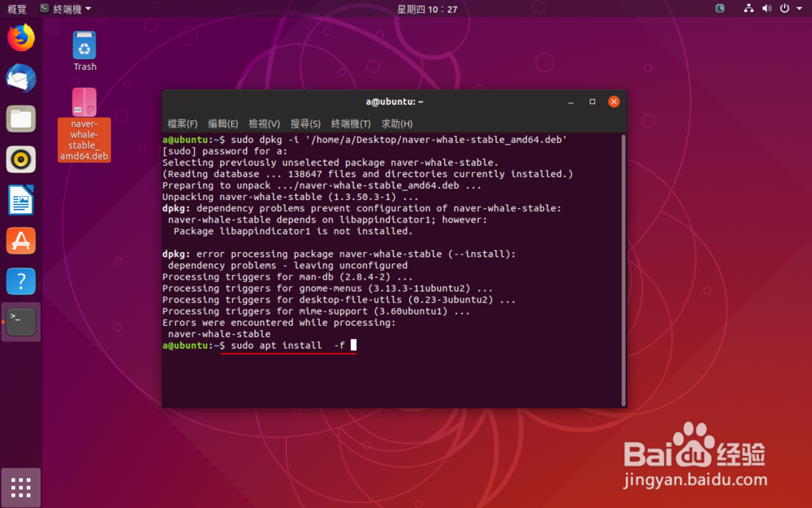812x508 pixels.
Task: Open the 搜尋(S) menu
Action: (305, 124)
